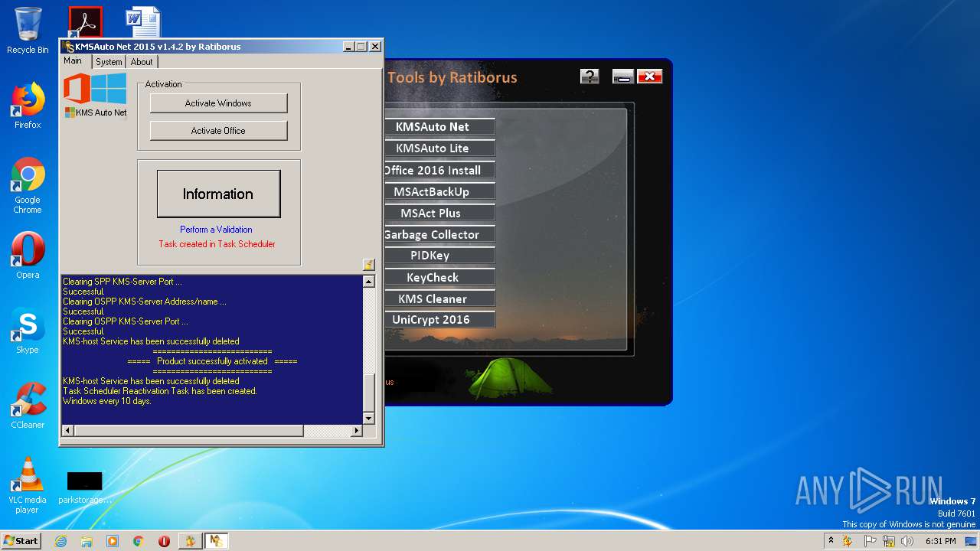980x551 pixels.
Task: Click 'Clearing SPP KMS-Server Port ...' log line
Action: tap(122, 282)
